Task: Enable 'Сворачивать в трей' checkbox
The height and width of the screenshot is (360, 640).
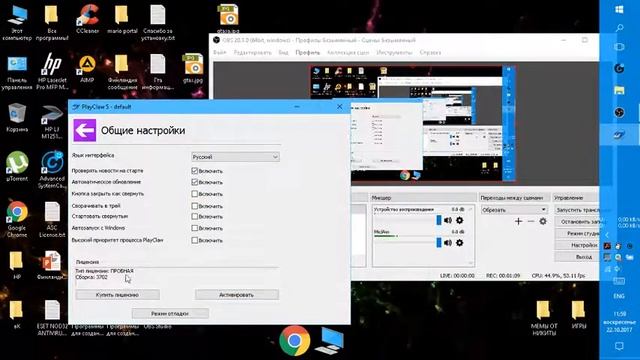Action: (x=195, y=206)
